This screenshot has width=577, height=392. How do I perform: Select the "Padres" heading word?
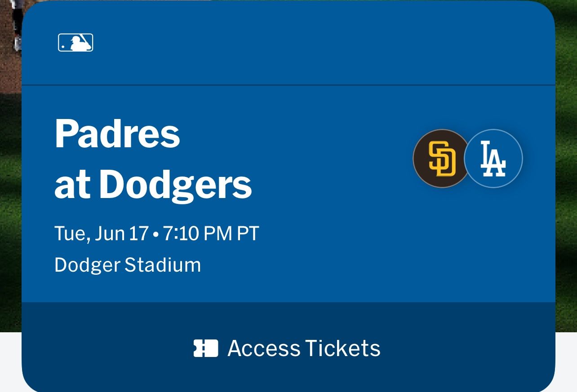[x=117, y=134]
